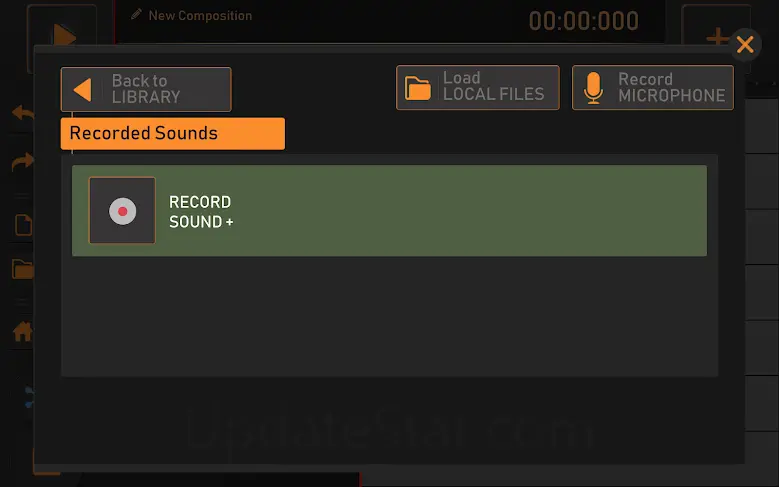
Task: Click the red record dot icon
Action: point(122,211)
